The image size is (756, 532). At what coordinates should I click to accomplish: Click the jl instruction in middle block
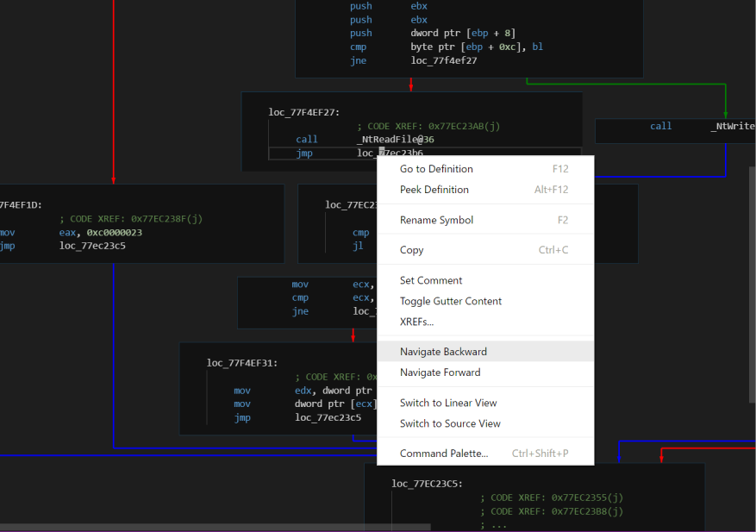point(357,246)
